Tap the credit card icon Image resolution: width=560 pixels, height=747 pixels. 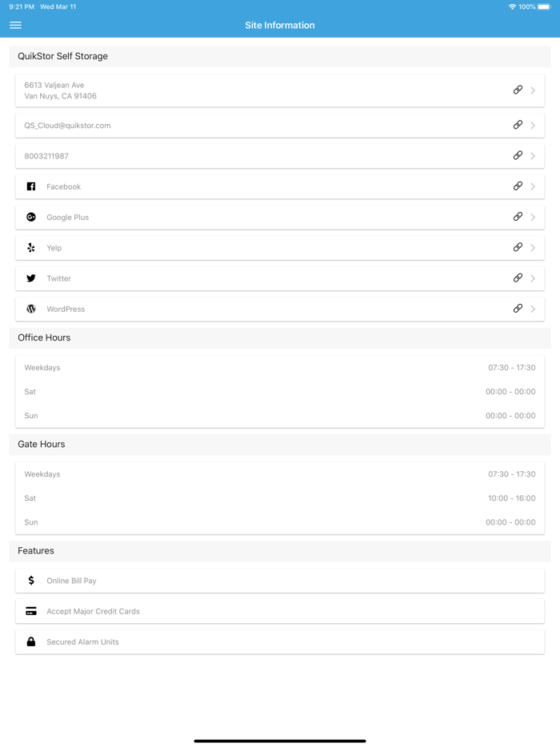(x=31, y=611)
